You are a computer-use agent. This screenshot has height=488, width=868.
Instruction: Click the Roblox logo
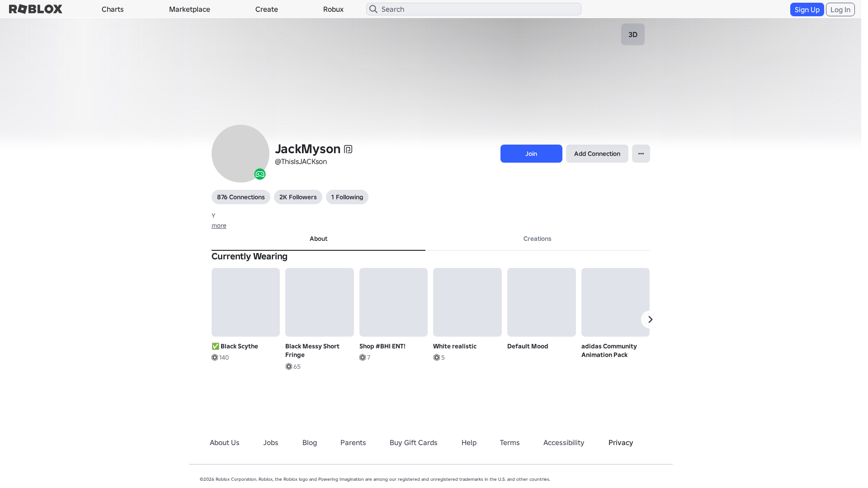(x=36, y=9)
